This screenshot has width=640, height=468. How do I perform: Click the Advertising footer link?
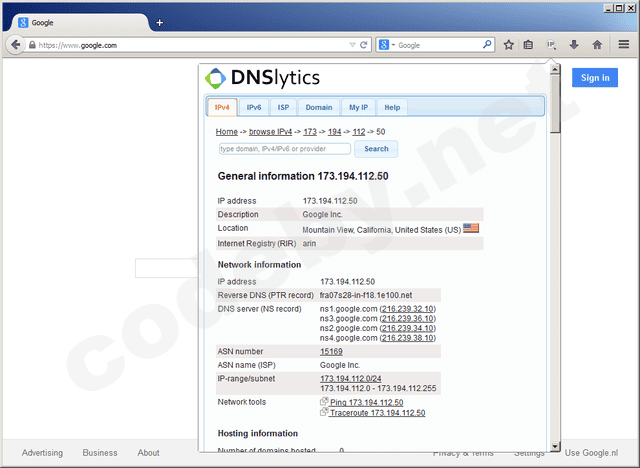[42, 453]
